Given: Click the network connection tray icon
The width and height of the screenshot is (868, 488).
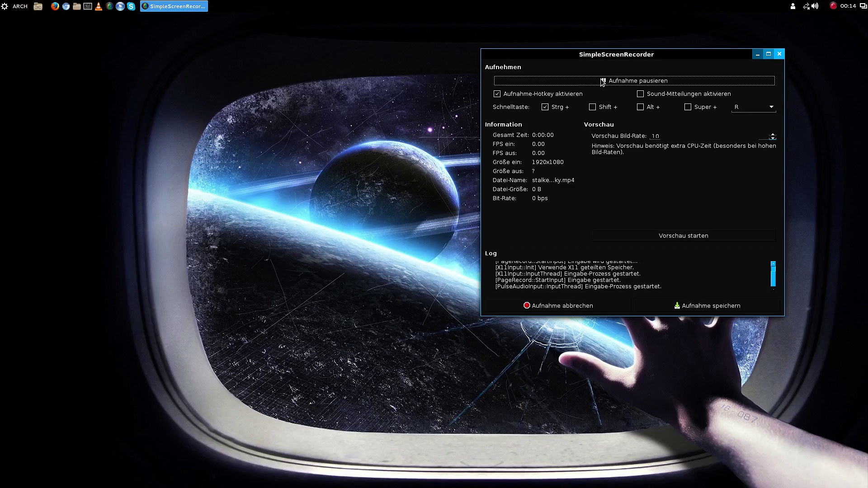Looking at the screenshot, I should [806, 6].
